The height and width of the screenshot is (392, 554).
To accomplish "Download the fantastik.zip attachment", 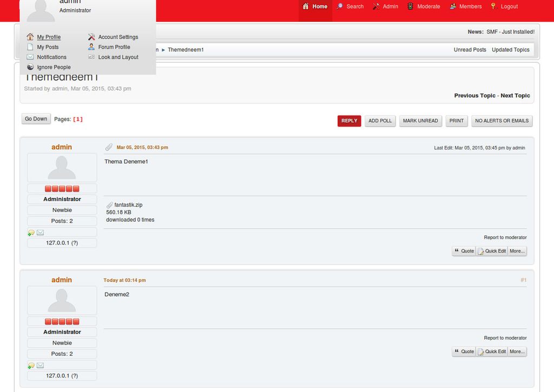I will (128, 205).
